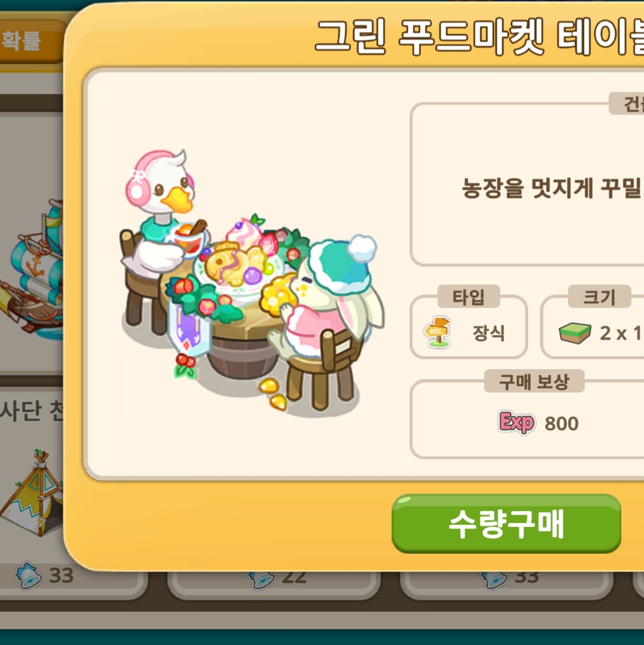This screenshot has width=644, height=645.
Task: Tap the bell icon beside the right 33
Action: pyautogui.click(x=493, y=579)
